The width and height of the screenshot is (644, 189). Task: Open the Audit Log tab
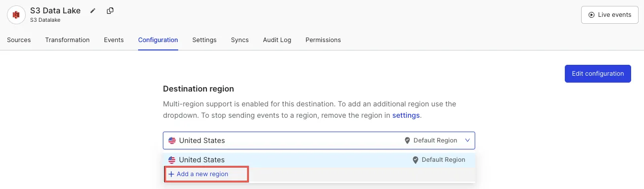pos(277,40)
